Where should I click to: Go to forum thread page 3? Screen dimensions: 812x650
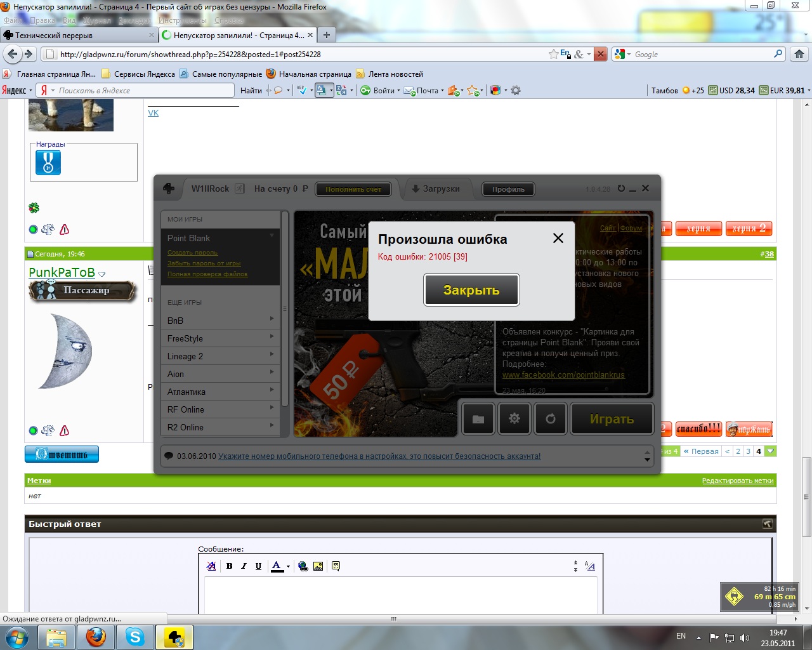[748, 451]
